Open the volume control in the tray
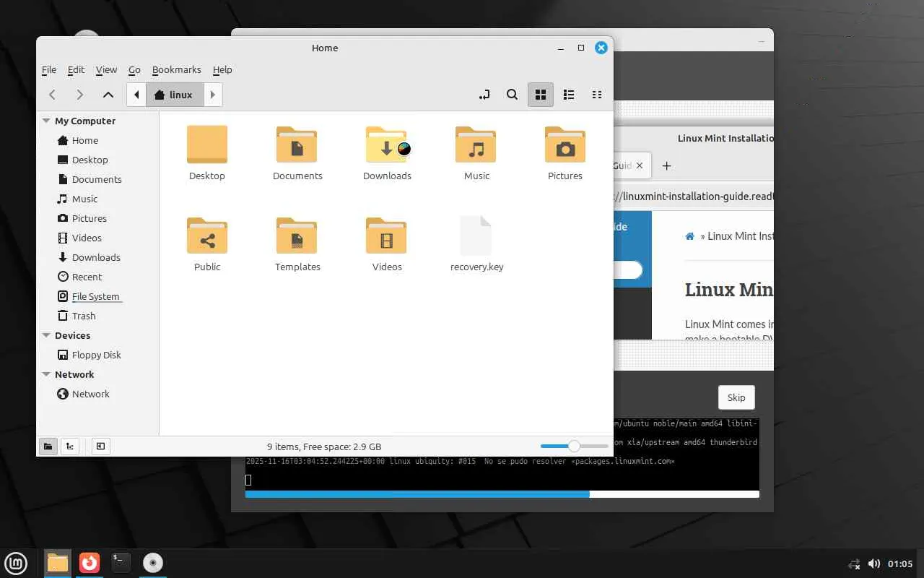Screen dimensions: 924x578 874,564
